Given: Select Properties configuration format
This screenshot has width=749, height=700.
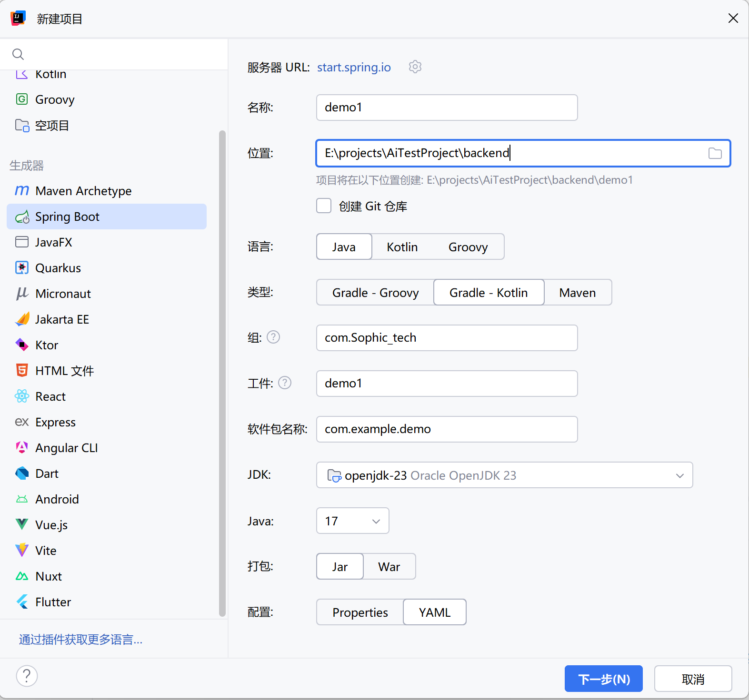Looking at the screenshot, I should [x=360, y=612].
